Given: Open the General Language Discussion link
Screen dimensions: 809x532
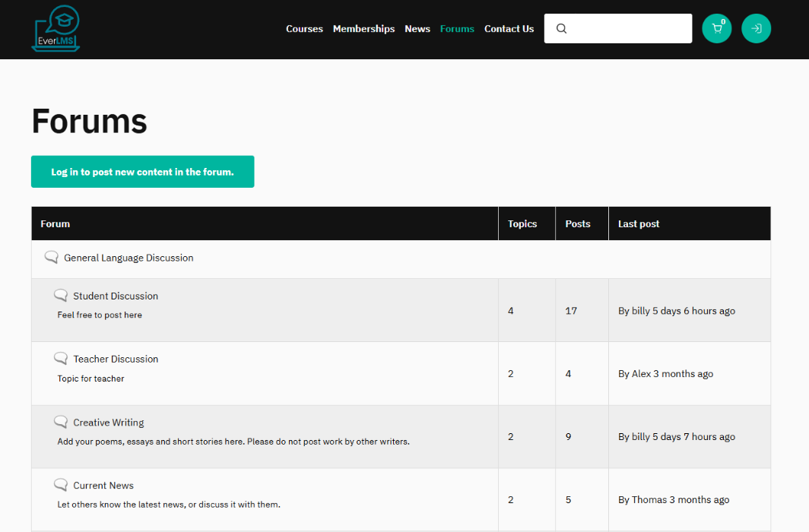Looking at the screenshot, I should point(128,258).
